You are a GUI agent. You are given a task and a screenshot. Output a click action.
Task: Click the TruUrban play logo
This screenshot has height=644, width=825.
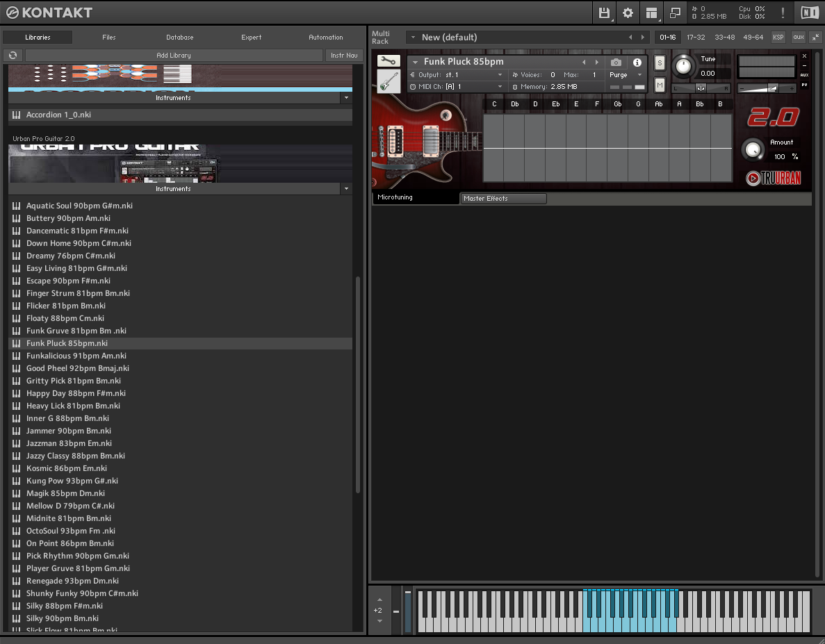[x=773, y=179]
